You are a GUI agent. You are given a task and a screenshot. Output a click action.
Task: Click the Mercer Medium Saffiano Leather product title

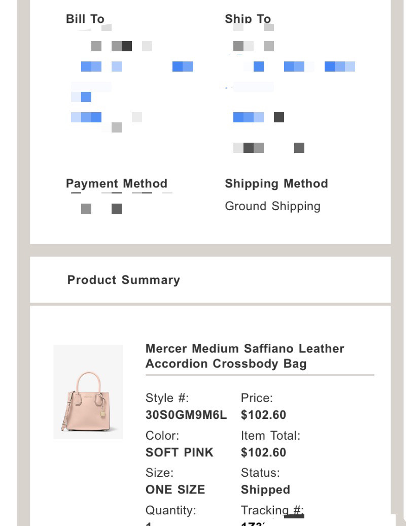coord(244,356)
